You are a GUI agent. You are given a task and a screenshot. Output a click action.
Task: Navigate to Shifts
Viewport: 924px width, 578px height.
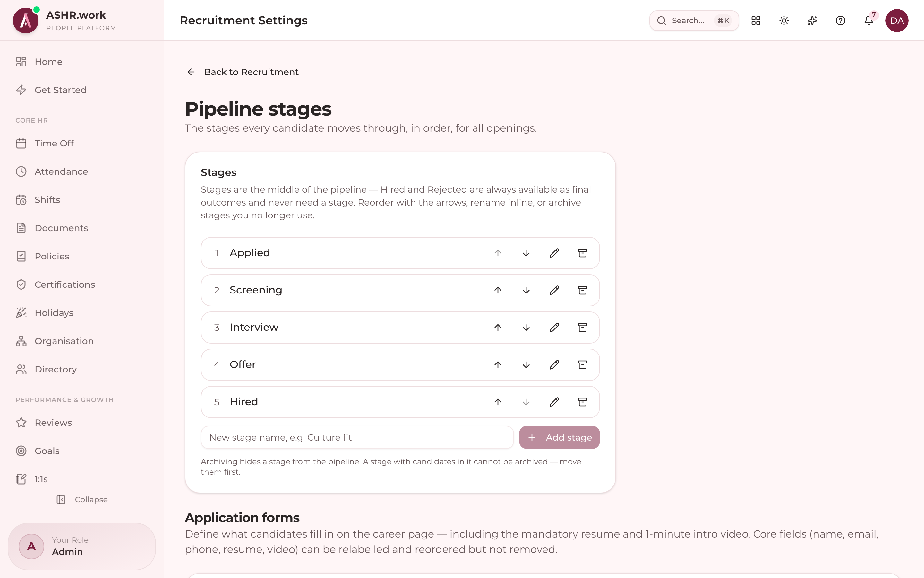[x=82, y=200]
